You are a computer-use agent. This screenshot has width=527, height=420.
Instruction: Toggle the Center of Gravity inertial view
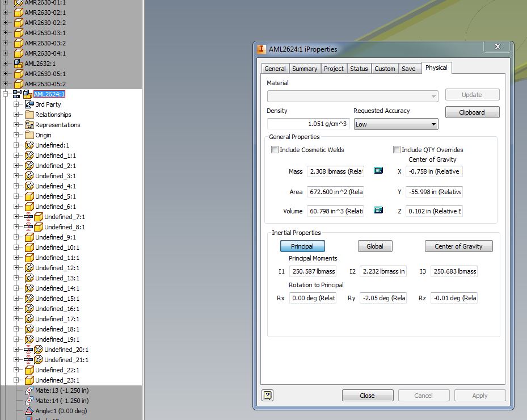[458, 246]
